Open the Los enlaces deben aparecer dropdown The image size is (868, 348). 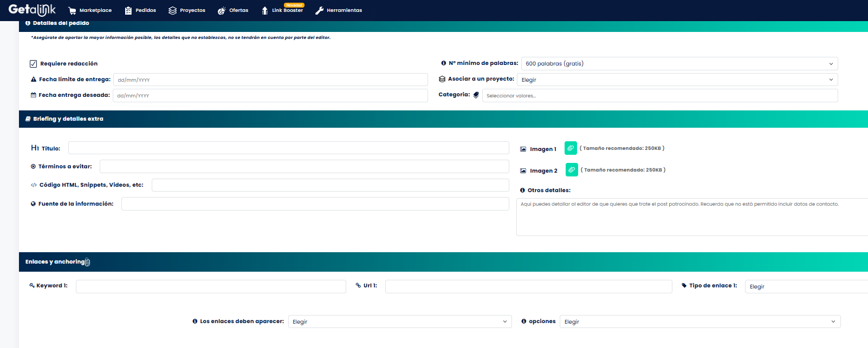(399, 322)
